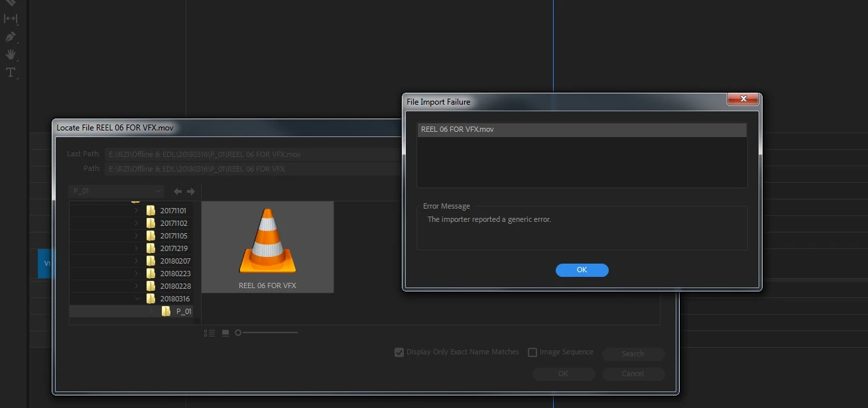Select the 20180223 folder name
868x408 pixels.
point(175,274)
